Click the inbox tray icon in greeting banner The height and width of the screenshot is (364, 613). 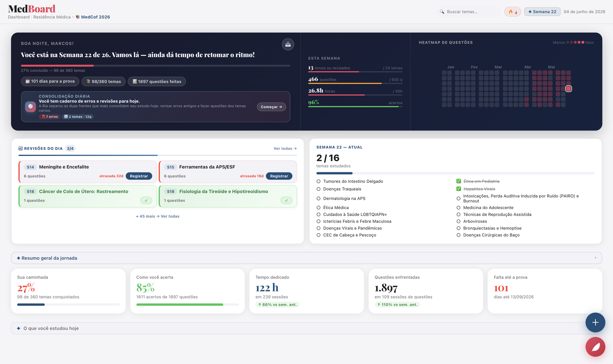click(288, 44)
